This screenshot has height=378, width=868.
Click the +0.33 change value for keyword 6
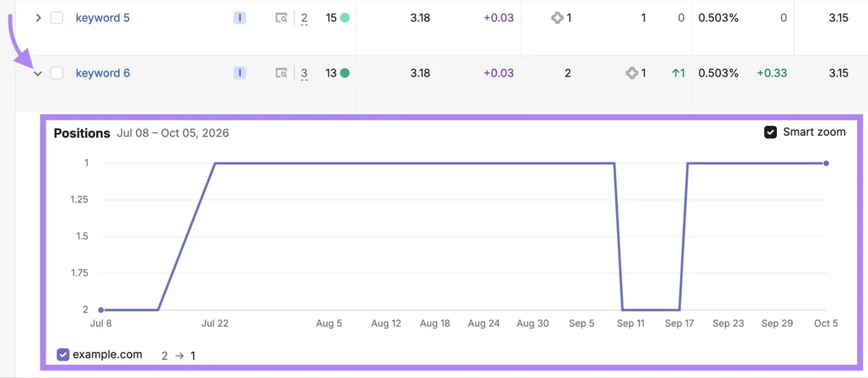(x=772, y=73)
